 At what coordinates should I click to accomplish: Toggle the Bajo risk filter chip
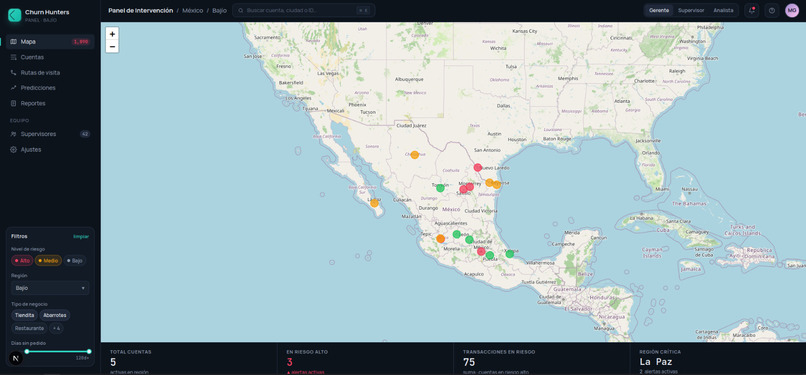click(75, 260)
